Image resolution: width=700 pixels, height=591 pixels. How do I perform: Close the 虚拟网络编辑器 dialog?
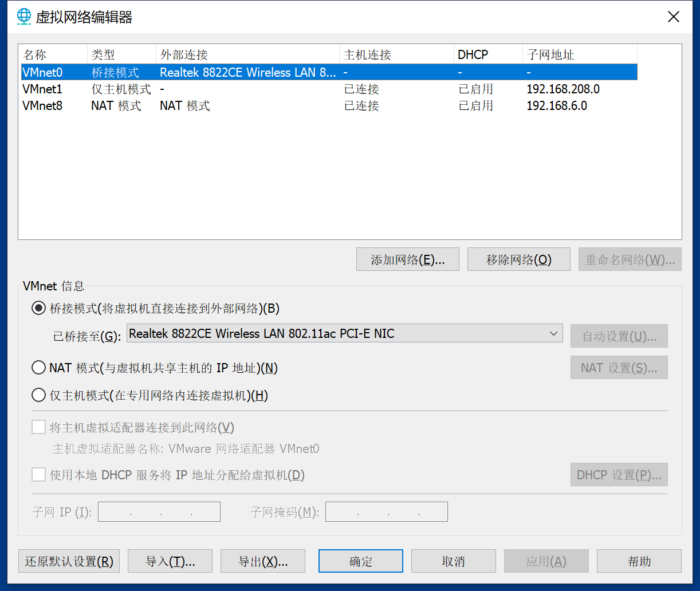click(674, 17)
